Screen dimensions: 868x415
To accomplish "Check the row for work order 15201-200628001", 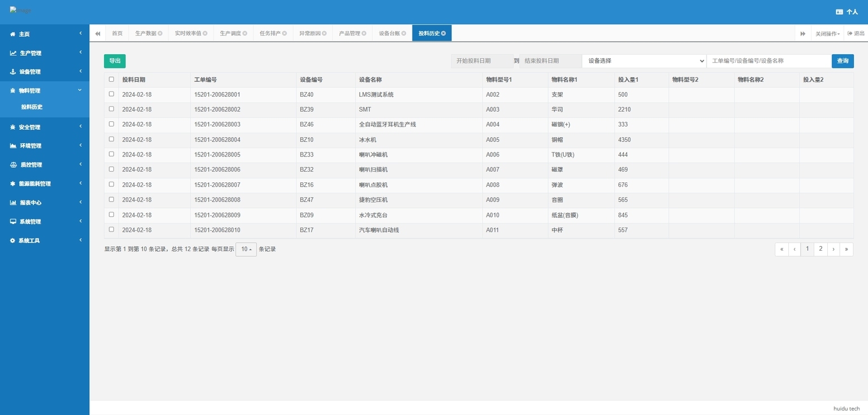I will tap(111, 94).
